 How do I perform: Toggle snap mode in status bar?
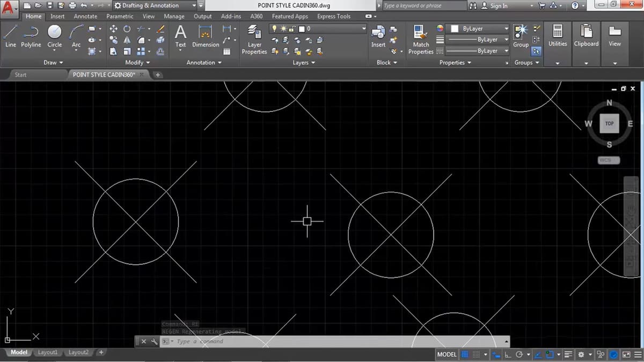click(476, 354)
